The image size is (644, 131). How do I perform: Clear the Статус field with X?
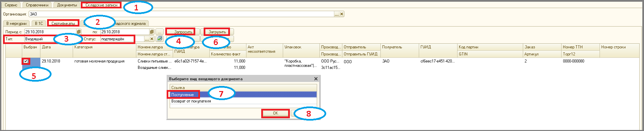pos(152,39)
